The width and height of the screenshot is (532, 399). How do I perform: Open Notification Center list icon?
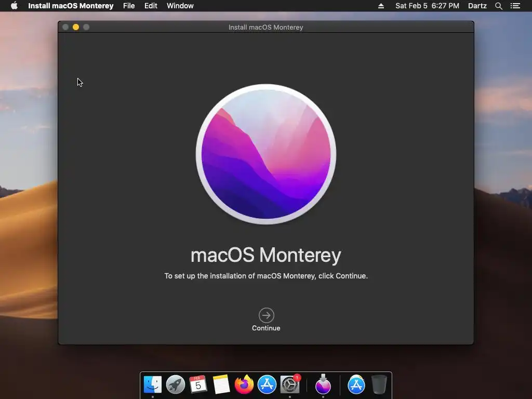tap(515, 6)
